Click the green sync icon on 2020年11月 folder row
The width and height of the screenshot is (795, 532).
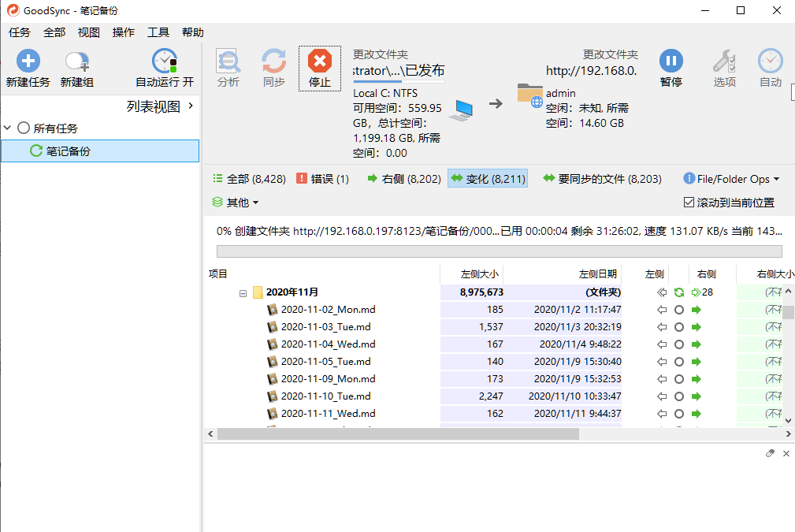(x=679, y=292)
